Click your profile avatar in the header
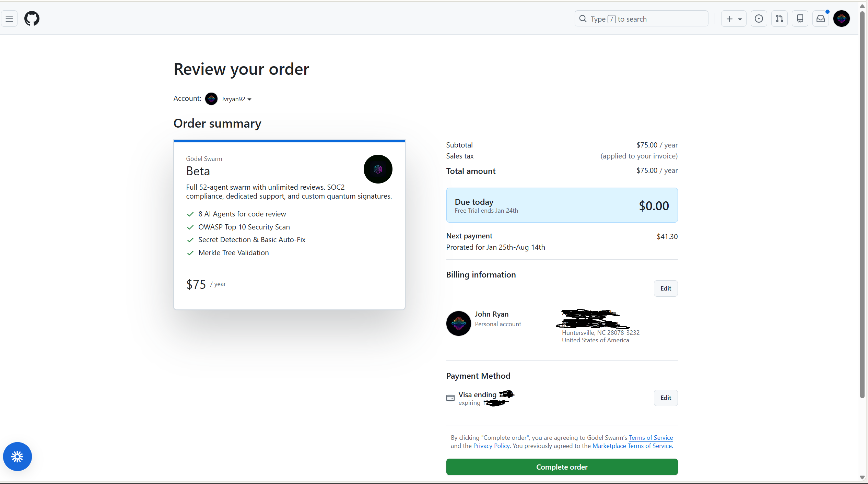868x484 pixels. pos(842,19)
